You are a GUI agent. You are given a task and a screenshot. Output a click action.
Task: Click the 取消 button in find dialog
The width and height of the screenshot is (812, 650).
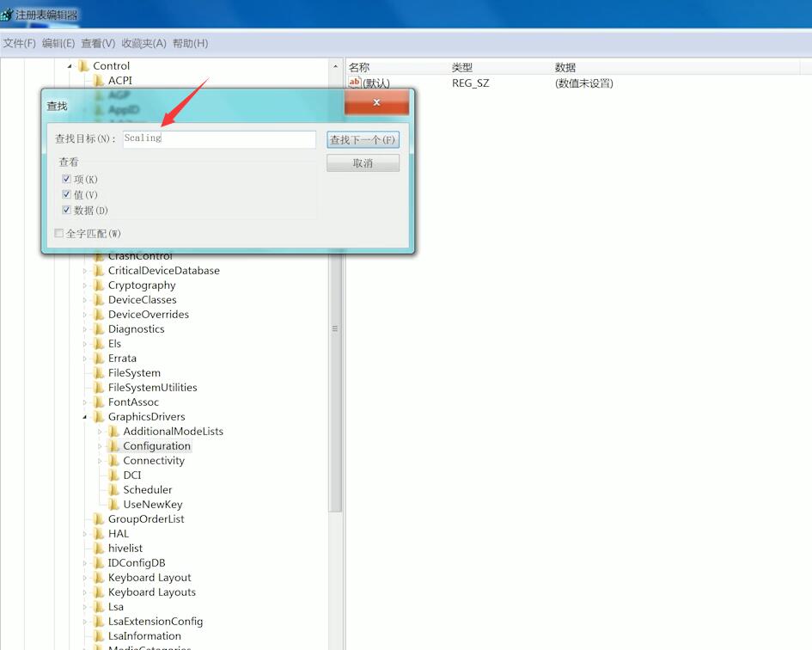pos(363,163)
